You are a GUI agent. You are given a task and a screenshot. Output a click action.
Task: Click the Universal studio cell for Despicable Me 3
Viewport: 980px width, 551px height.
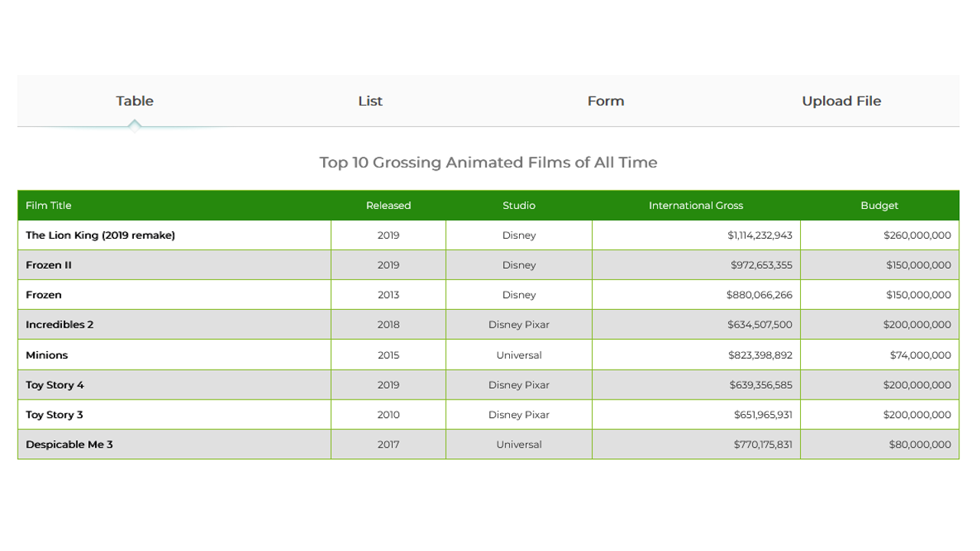pos(519,444)
